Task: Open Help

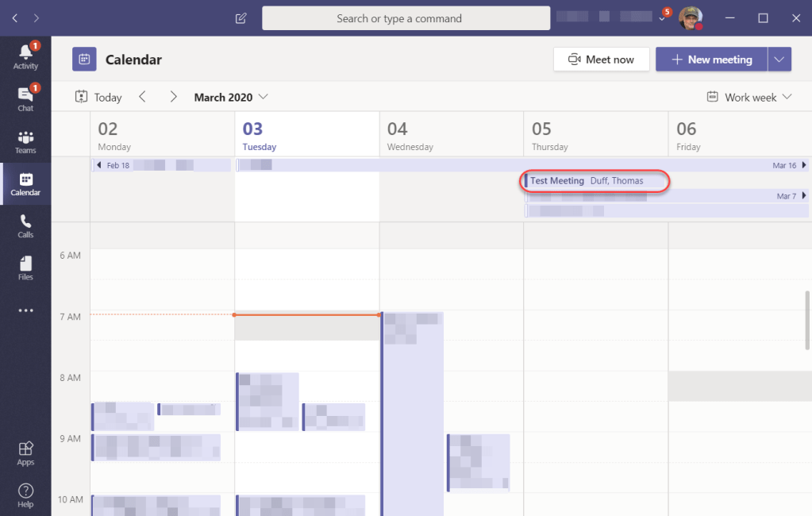Action: pos(25,494)
